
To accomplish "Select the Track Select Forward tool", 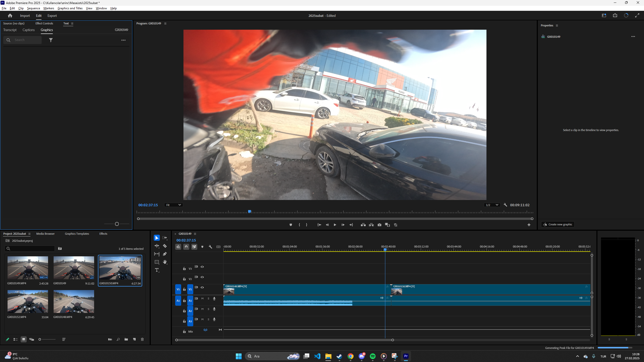I will point(165,238).
